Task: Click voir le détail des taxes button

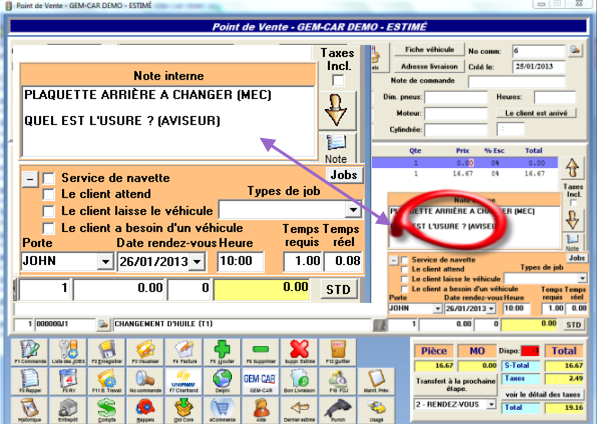Action: click(x=543, y=395)
